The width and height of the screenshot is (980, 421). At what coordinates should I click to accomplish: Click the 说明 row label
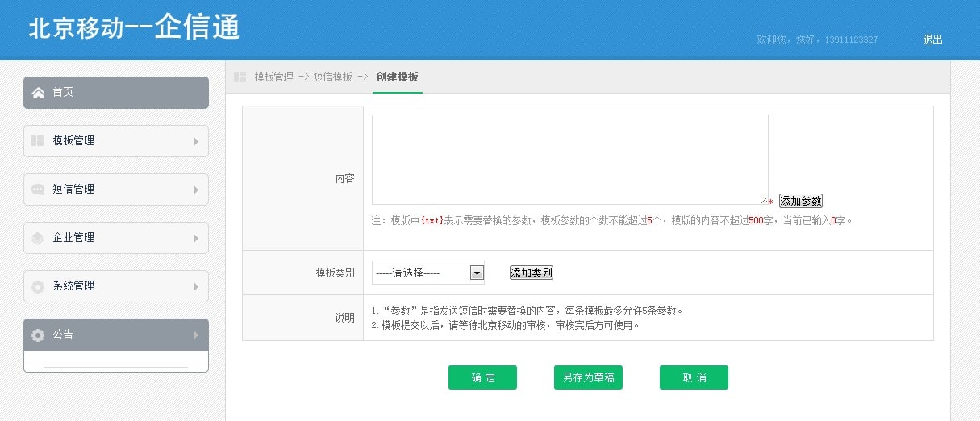(345, 318)
